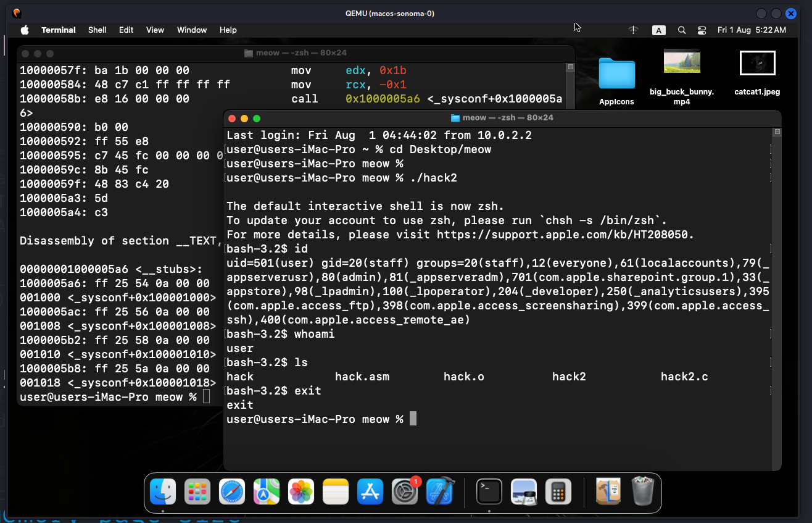812x523 pixels.
Task: Click the Wi-Fi status icon
Action: (633, 30)
